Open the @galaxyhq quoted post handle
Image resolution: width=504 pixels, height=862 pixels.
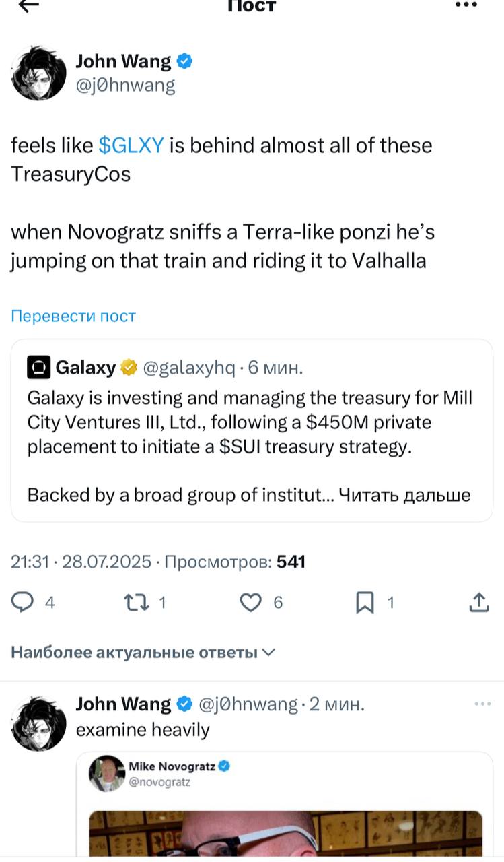(x=189, y=368)
